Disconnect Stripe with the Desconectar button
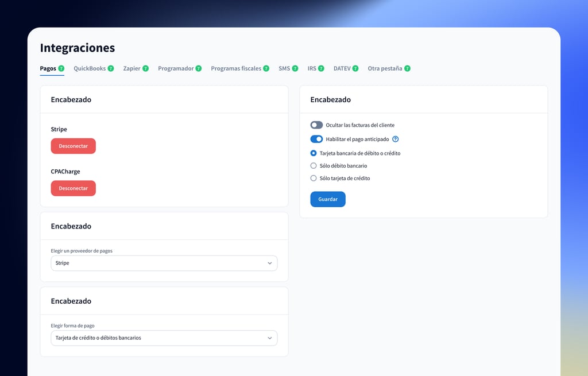Viewport: 588px width, 376px height. [73, 146]
